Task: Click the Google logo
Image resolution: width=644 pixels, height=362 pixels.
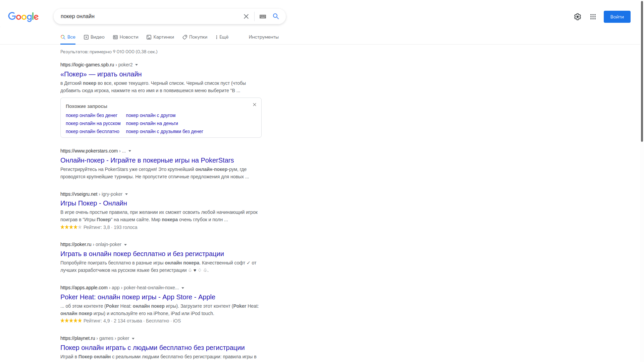Action: (x=23, y=17)
